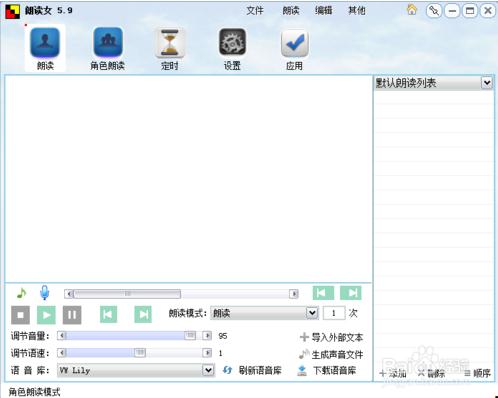Image resolution: width=498 pixels, height=398 pixels.
Task: Click the green music note icon
Action: [21, 293]
